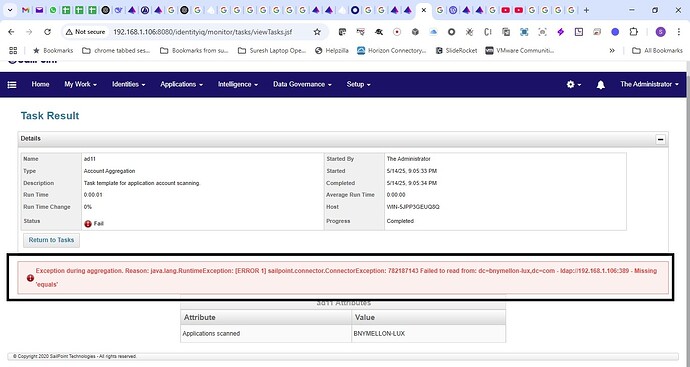Screen dimensions: 690x367
Task: Expand the Data Governance menu
Action: tap(302, 84)
